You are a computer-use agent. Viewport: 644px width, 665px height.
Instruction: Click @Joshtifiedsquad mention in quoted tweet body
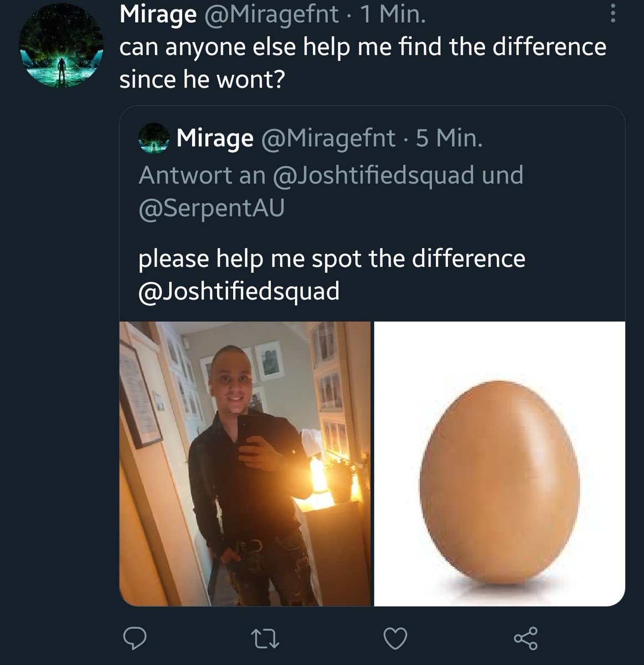point(239,291)
